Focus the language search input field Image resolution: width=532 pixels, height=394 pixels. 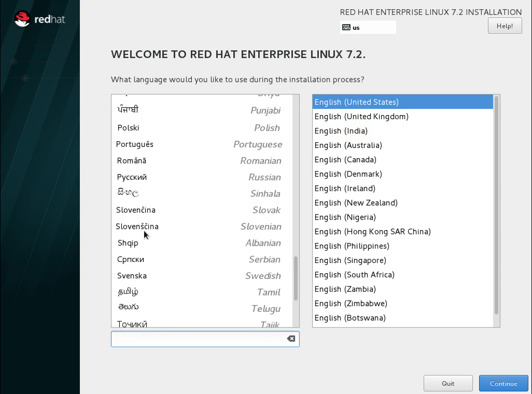[x=205, y=339]
